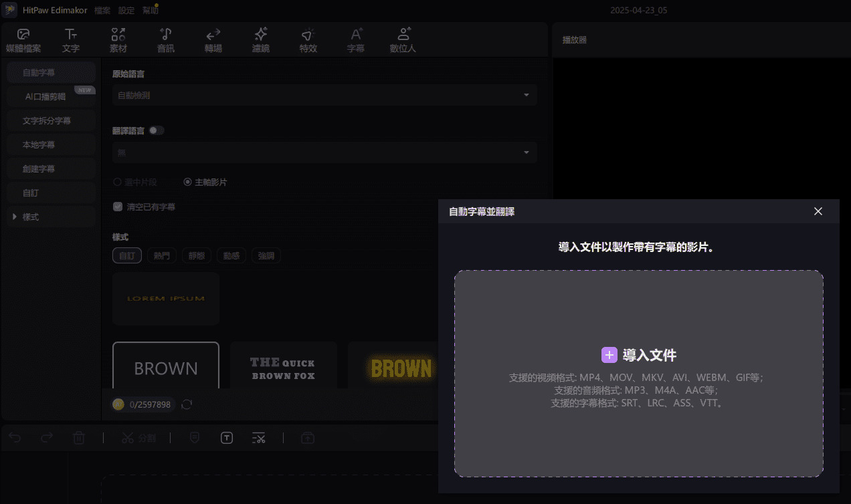The width and height of the screenshot is (851, 504).
Task: Open the 翻譯語言 dropdown showing 無
Action: [x=324, y=153]
